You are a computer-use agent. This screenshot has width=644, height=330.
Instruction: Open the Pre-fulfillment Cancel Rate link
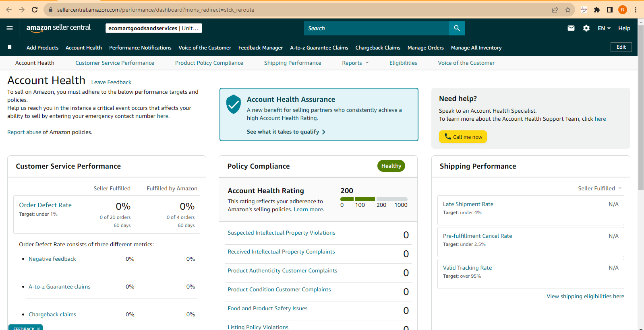(477, 236)
